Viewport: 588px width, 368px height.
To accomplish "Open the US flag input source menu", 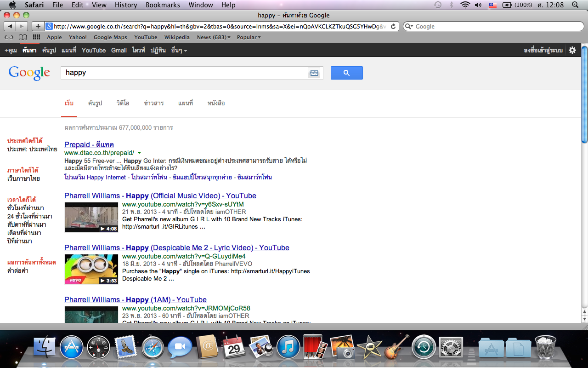I will click(493, 5).
